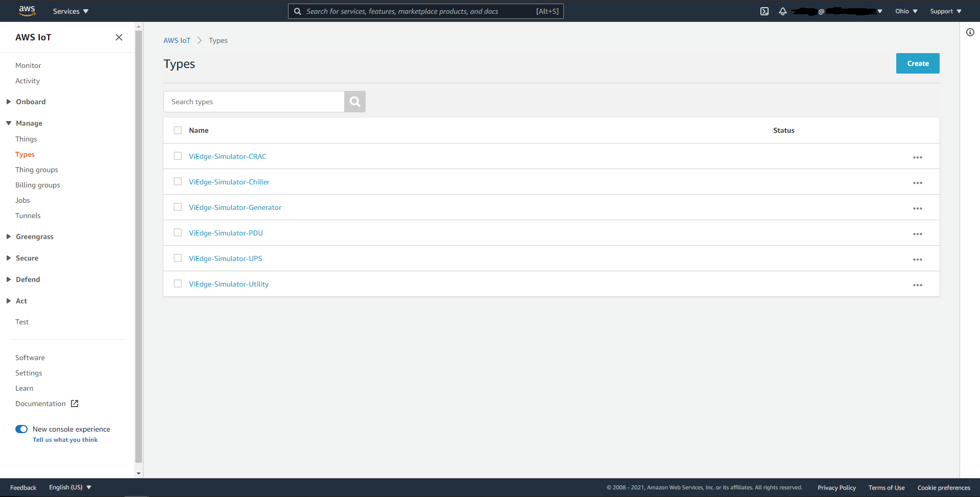
Task: Click the AWS logo home icon
Action: tap(27, 11)
